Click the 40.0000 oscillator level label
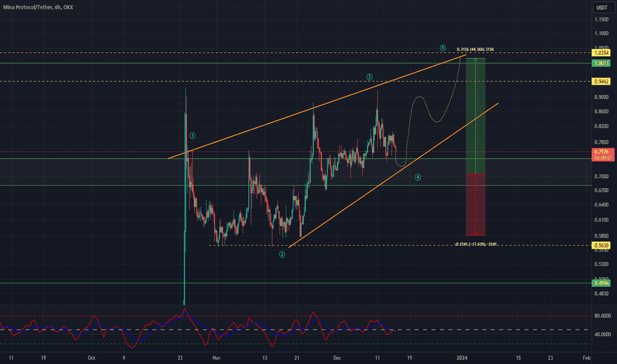Viewport: 617px width, 364px height. click(602, 334)
